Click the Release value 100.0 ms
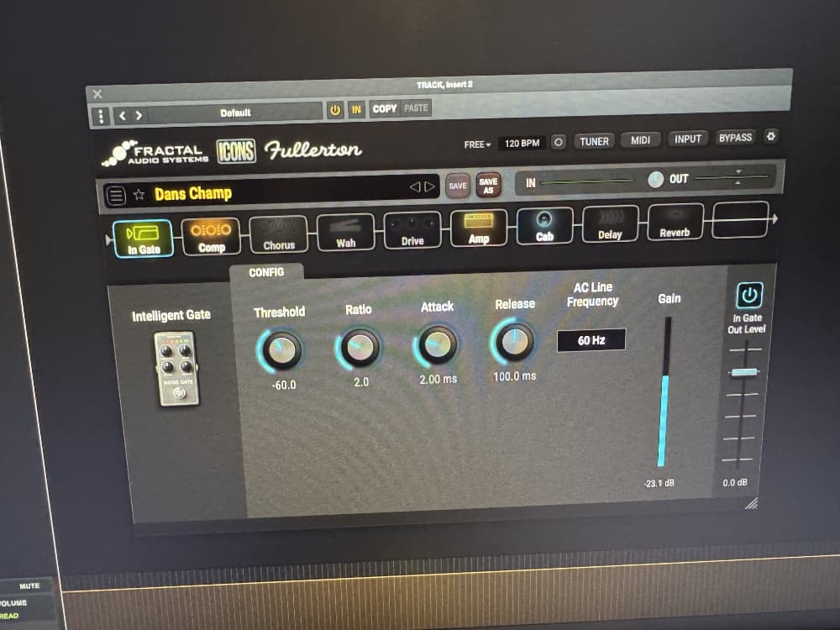Screen dimensions: 840x630 [x=514, y=376]
